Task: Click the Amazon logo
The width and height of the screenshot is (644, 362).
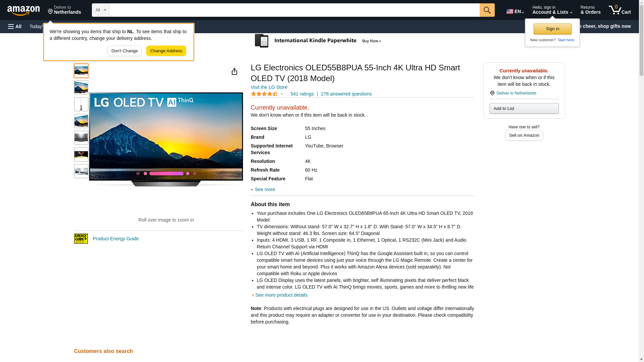Action: pos(23,10)
